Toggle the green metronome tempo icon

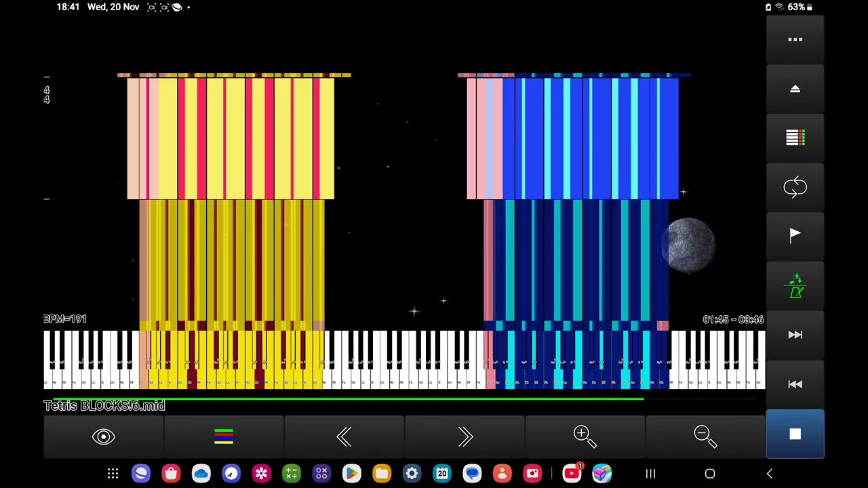click(x=795, y=285)
